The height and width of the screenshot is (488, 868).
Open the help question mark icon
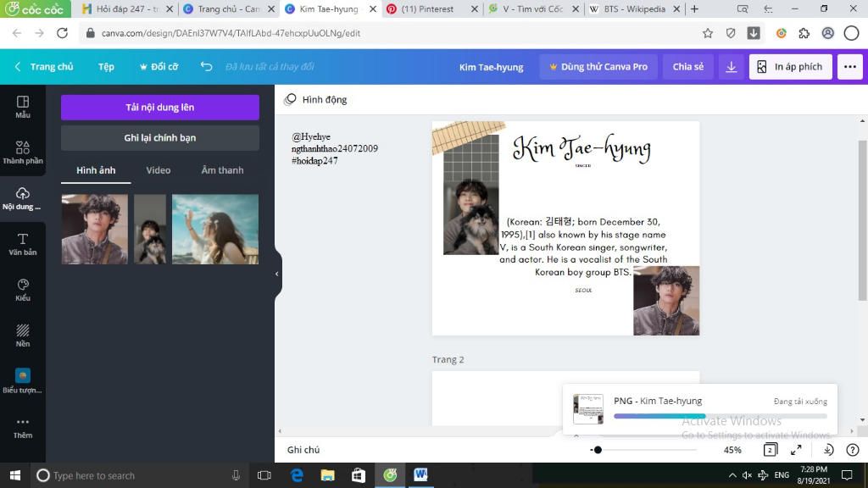coord(853,450)
